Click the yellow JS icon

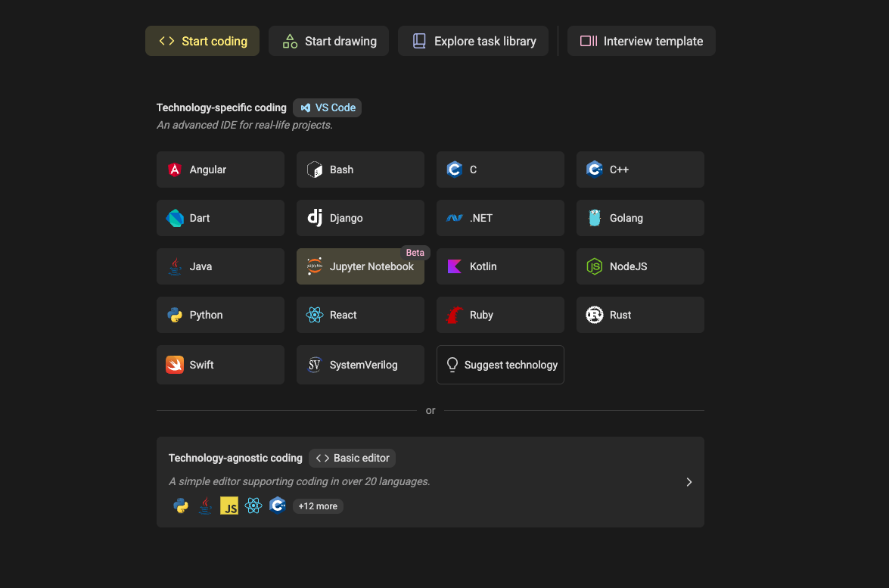[x=229, y=506]
